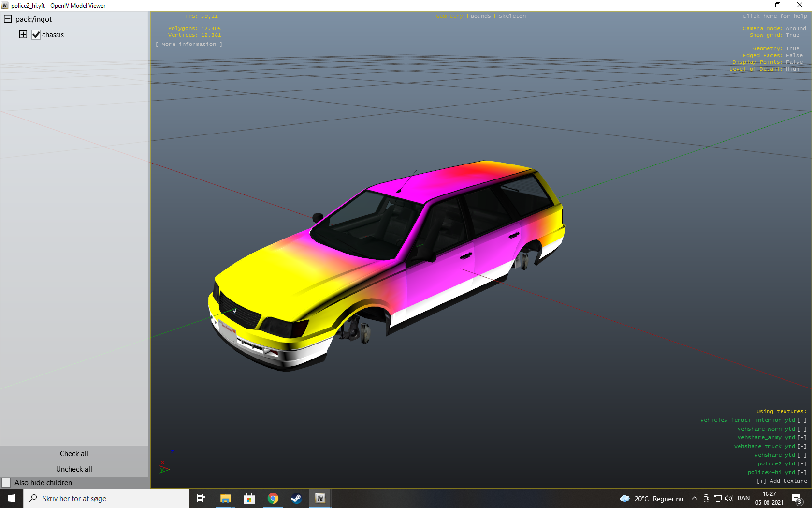Click the Windows search box
The height and width of the screenshot is (508, 812).
(x=106, y=498)
